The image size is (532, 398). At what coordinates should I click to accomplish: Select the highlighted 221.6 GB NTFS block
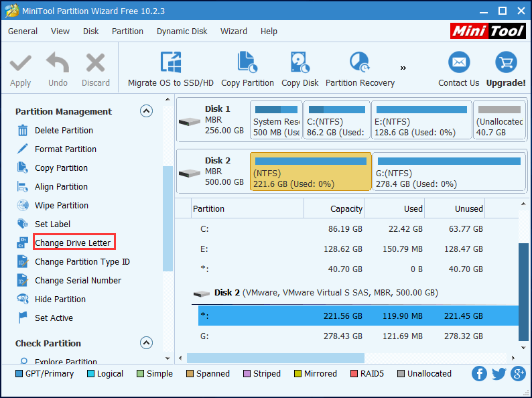click(310, 172)
